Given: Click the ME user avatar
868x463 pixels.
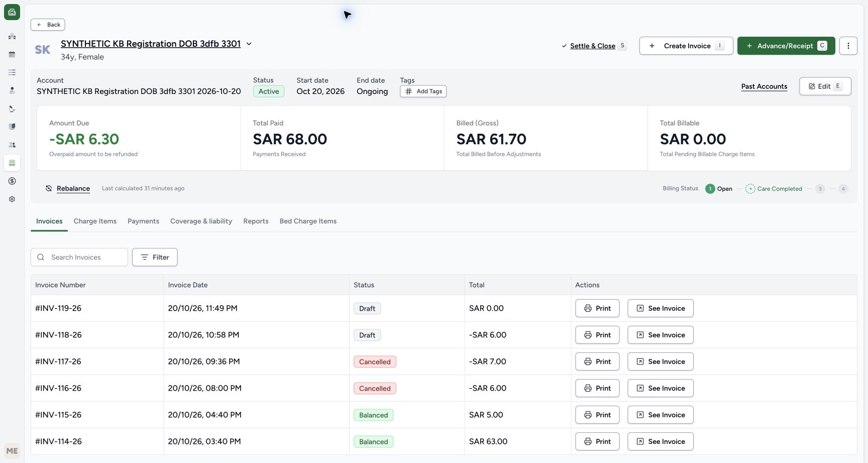Looking at the screenshot, I should (12, 451).
